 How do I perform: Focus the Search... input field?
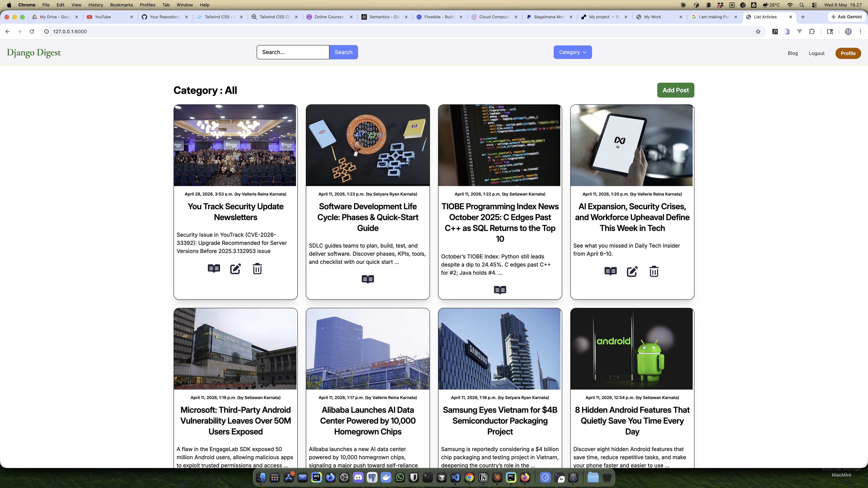point(293,52)
